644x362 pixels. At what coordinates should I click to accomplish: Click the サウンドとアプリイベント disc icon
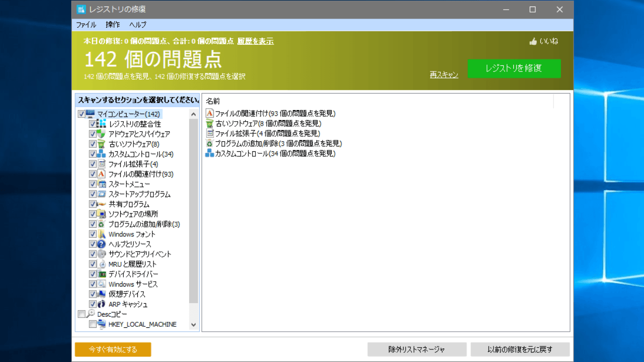[102, 254]
